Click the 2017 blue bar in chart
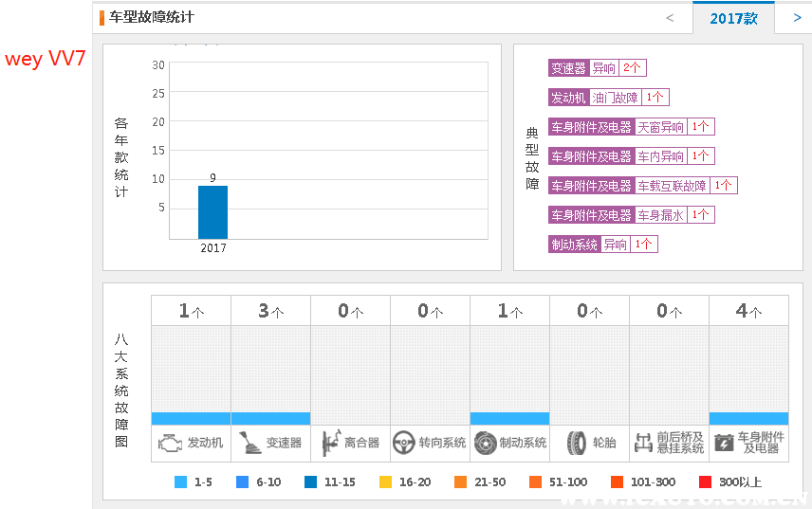The image size is (812, 509). [212, 212]
